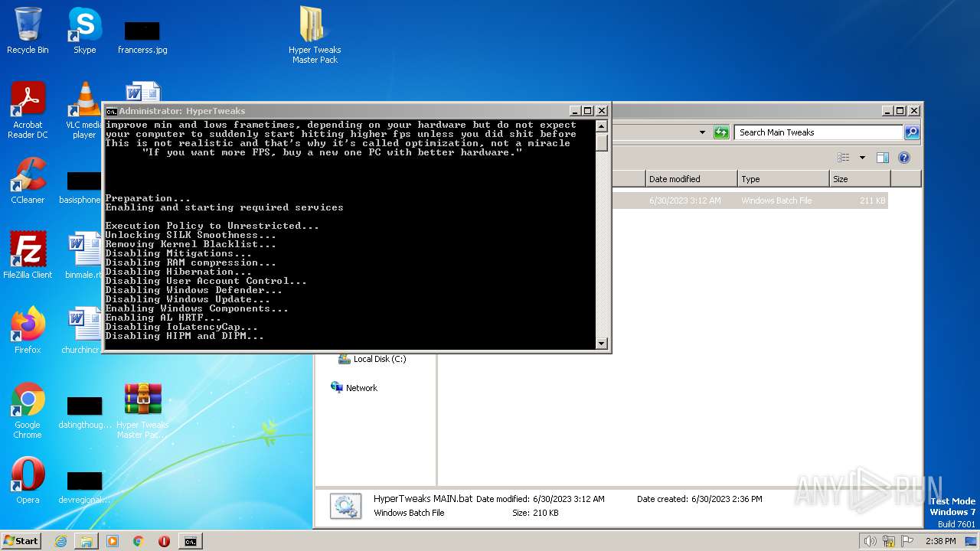
Task: Open VLC media player shortcut
Action: pyautogui.click(x=84, y=110)
